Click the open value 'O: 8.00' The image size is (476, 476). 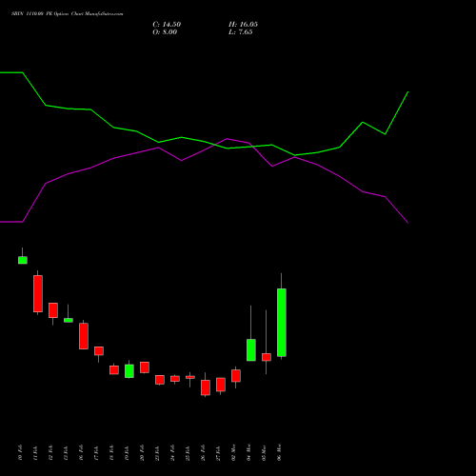[x=165, y=32]
